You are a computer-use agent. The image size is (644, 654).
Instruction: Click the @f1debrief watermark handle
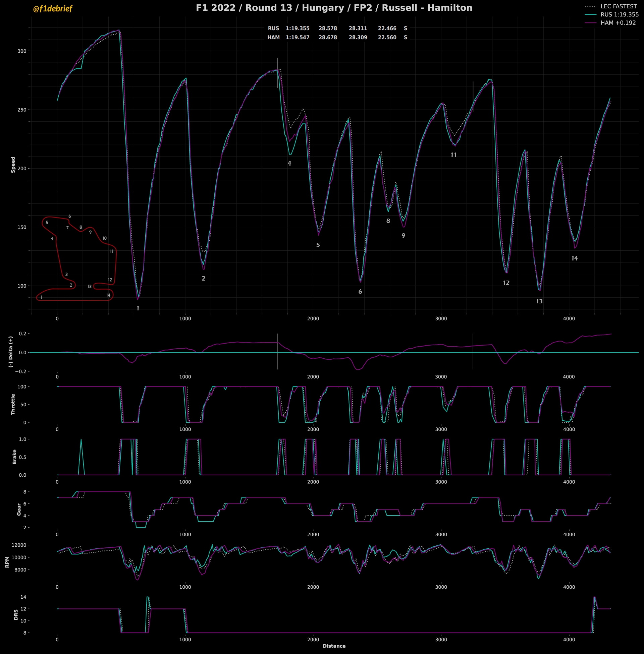pyautogui.click(x=52, y=9)
